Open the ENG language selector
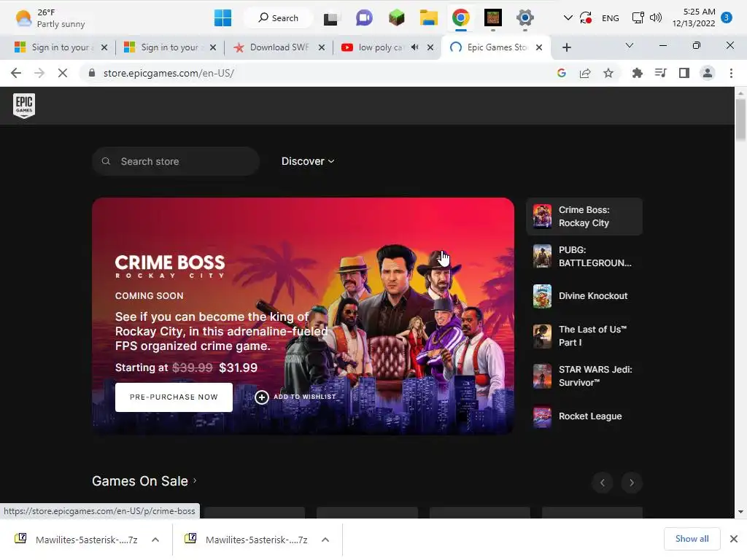This screenshot has width=747, height=560. (x=611, y=18)
